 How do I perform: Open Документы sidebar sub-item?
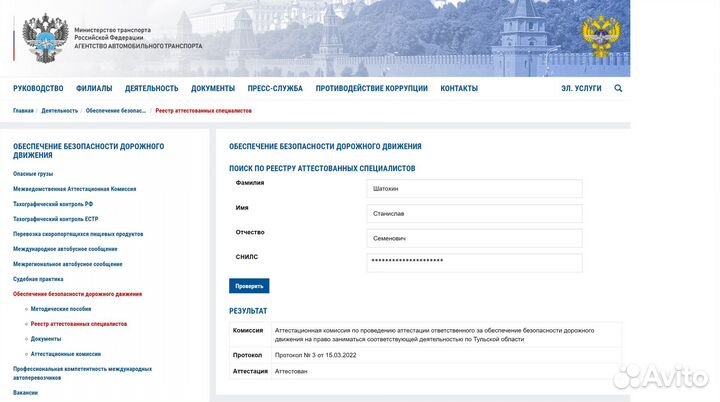(46, 339)
